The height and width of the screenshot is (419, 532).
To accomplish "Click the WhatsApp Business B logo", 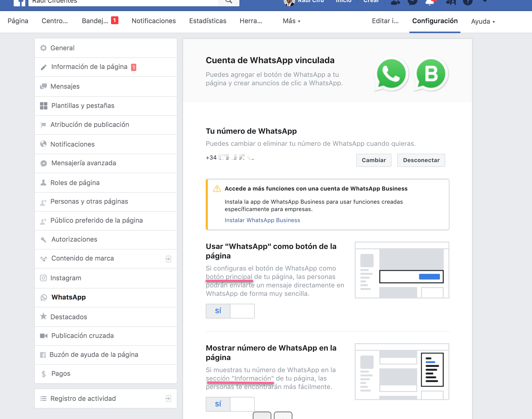I will click(x=431, y=74).
